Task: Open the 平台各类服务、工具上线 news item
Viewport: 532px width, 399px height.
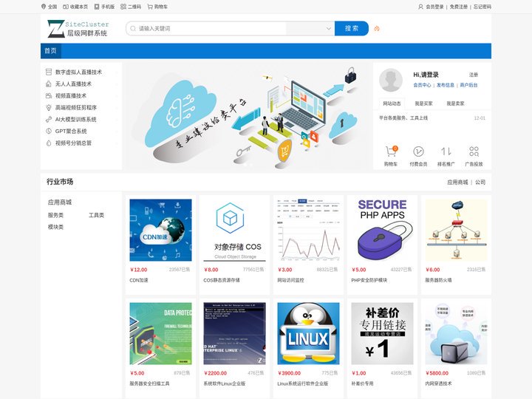Action: pyautogui.click(x=403, y=118)
